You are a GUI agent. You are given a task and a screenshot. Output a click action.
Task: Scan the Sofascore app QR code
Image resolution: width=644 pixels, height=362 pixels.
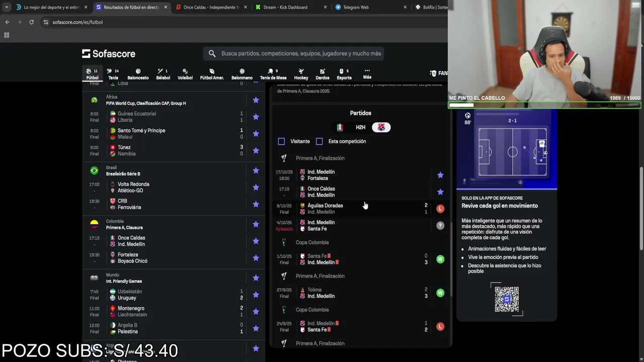point(507,299)
